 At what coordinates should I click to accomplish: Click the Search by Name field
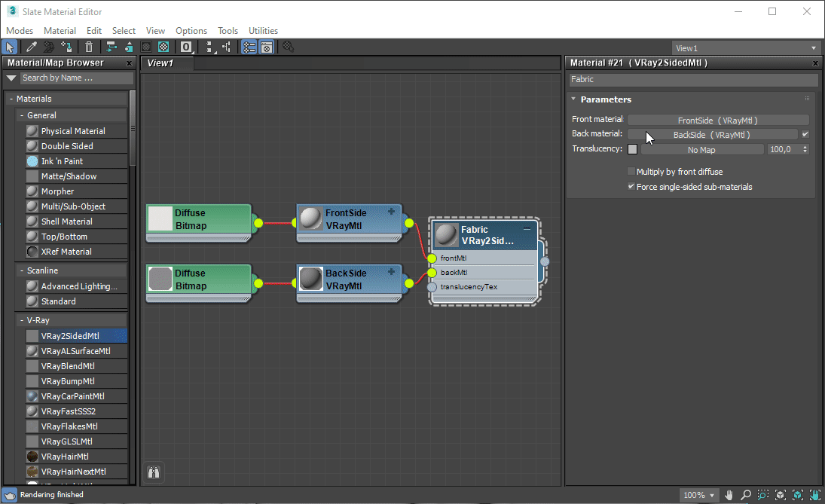[75, 78]
